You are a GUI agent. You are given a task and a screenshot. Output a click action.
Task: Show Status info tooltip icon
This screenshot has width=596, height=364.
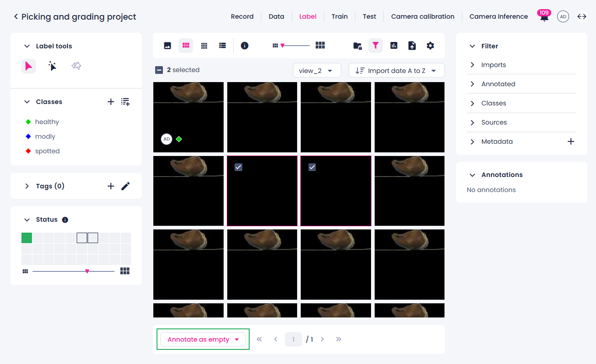coord(65,220)
